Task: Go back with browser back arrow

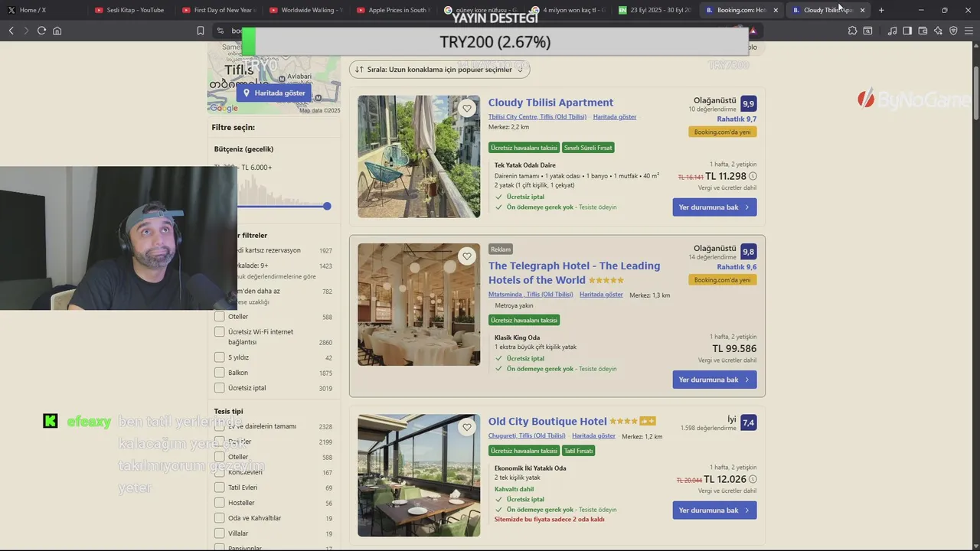Action: click(11, 31)
